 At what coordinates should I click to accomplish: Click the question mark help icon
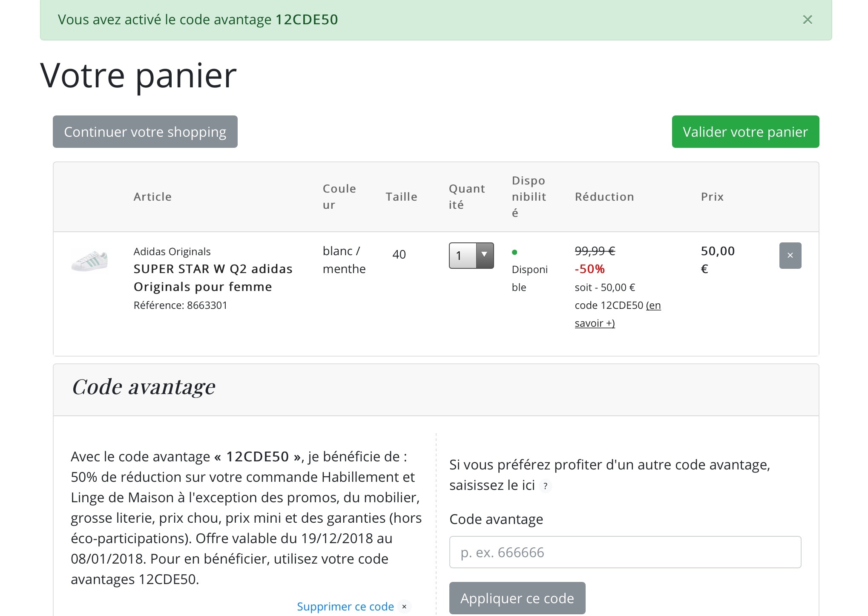545,486
